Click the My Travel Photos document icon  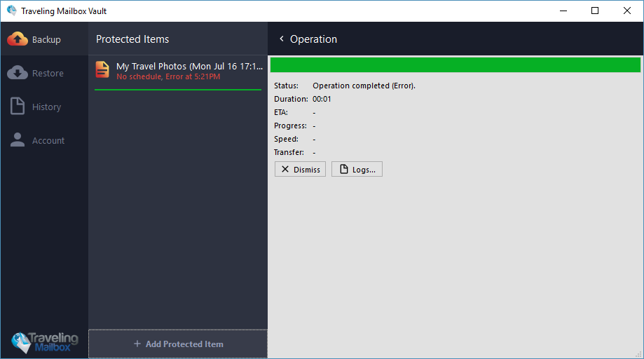point(103,70)
